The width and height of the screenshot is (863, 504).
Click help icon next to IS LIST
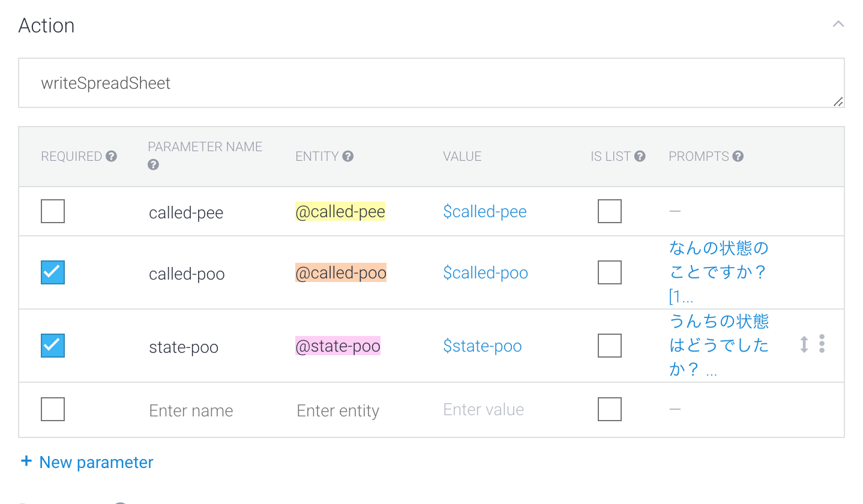click(x=640, y=156)
